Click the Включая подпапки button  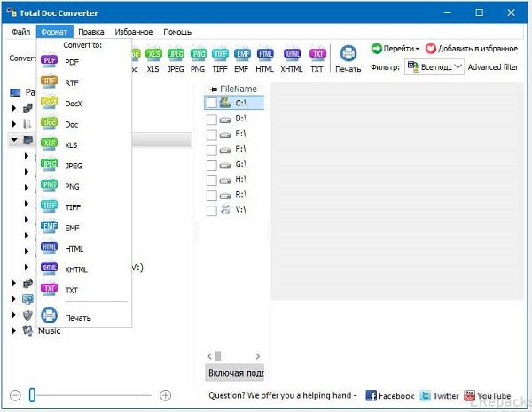click(x=234, y=373)
